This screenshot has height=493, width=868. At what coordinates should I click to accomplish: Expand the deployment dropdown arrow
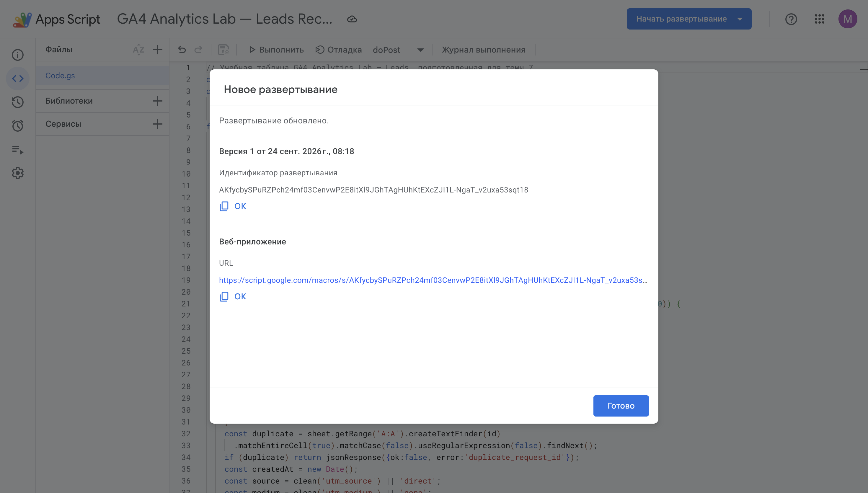point(740,19)
